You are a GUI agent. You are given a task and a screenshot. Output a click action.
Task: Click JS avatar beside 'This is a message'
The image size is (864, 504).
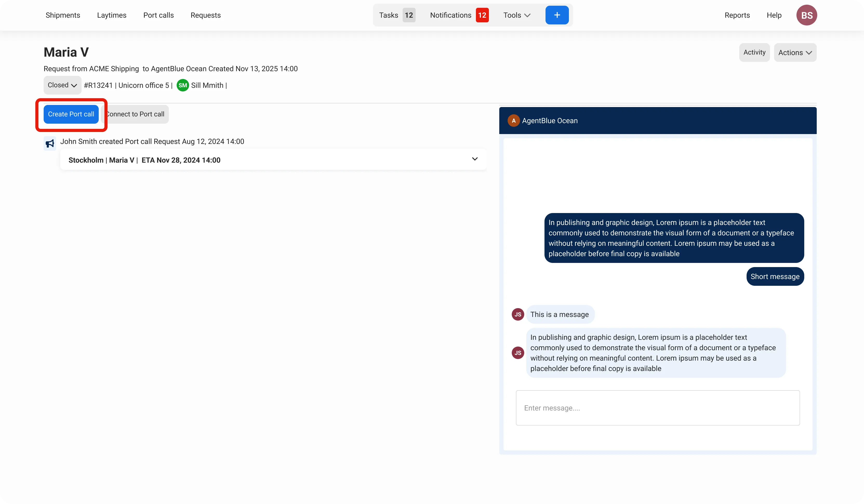[x=518, y=314]
